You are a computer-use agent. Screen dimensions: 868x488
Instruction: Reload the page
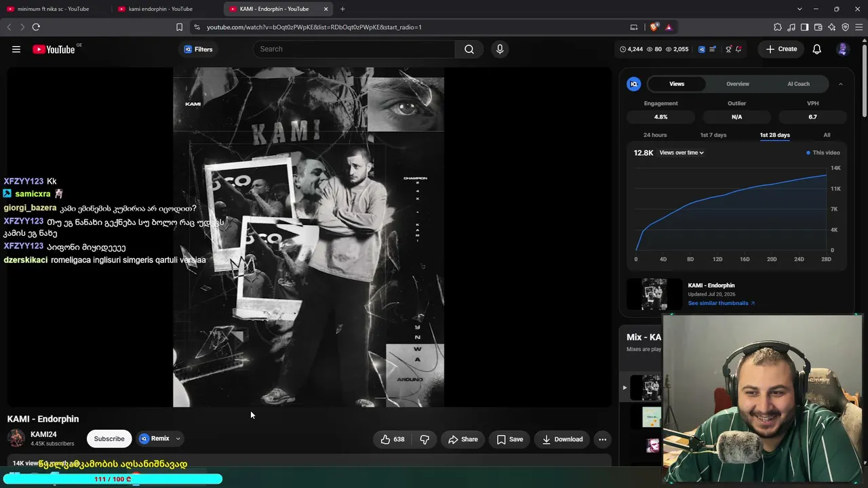point(36,27)
